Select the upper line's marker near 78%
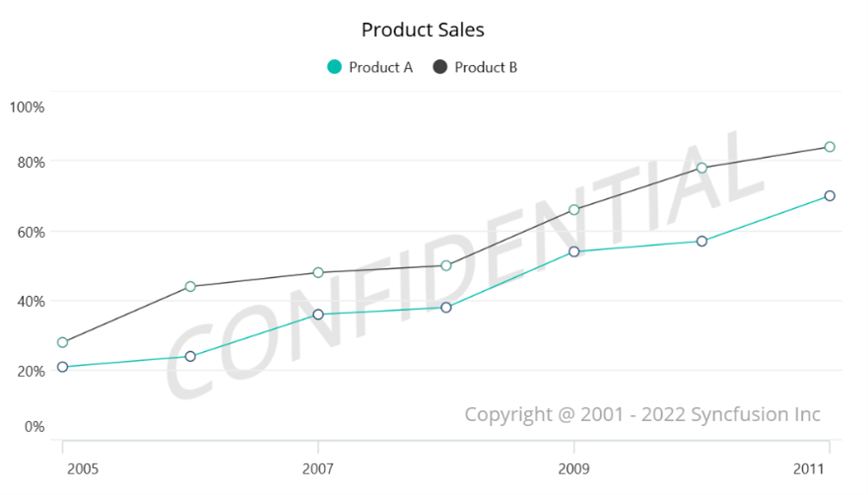Screen dimensions: 868x495 tap(701, 168)
